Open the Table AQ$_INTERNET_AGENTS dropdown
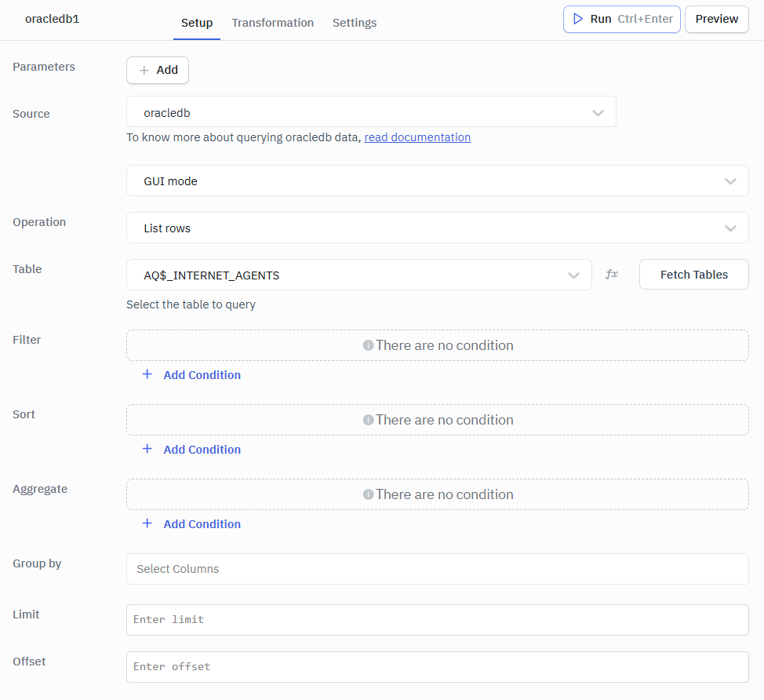764x700 pixels. coord(359,275)
